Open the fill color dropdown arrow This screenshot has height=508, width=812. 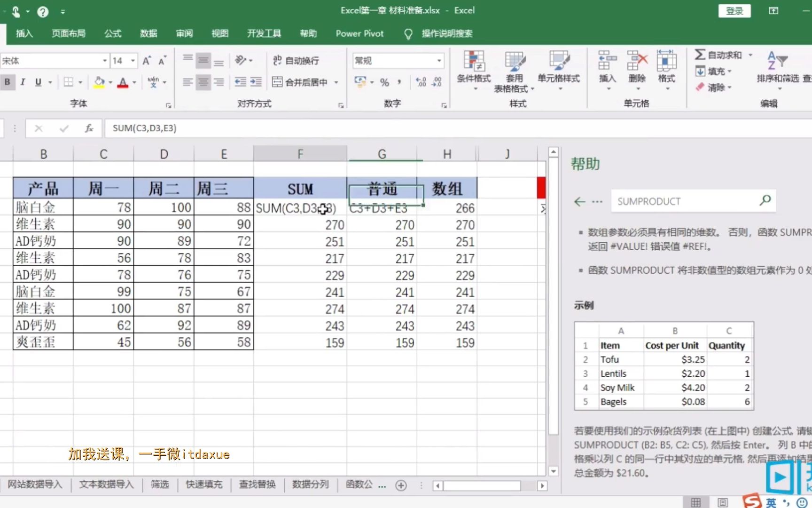(x=110, y=82)
